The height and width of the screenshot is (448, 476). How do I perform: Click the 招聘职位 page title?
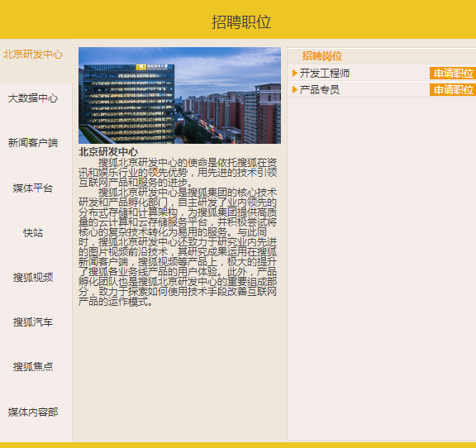pos(241,22)
